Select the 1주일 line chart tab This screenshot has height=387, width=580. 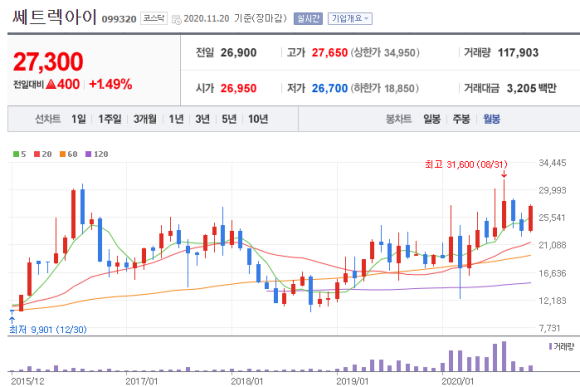(109, 119)
